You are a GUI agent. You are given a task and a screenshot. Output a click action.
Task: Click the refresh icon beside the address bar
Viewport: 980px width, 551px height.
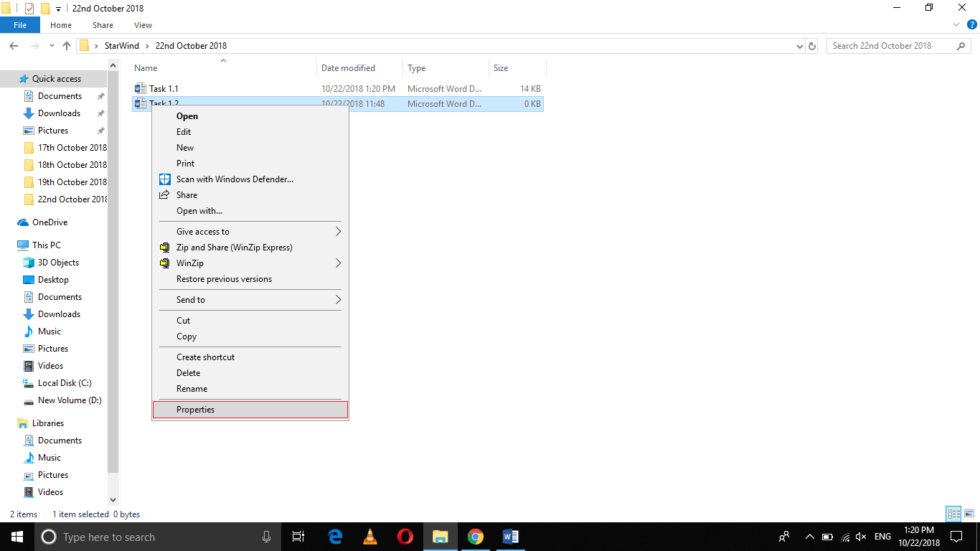click(x=812, y=46)
